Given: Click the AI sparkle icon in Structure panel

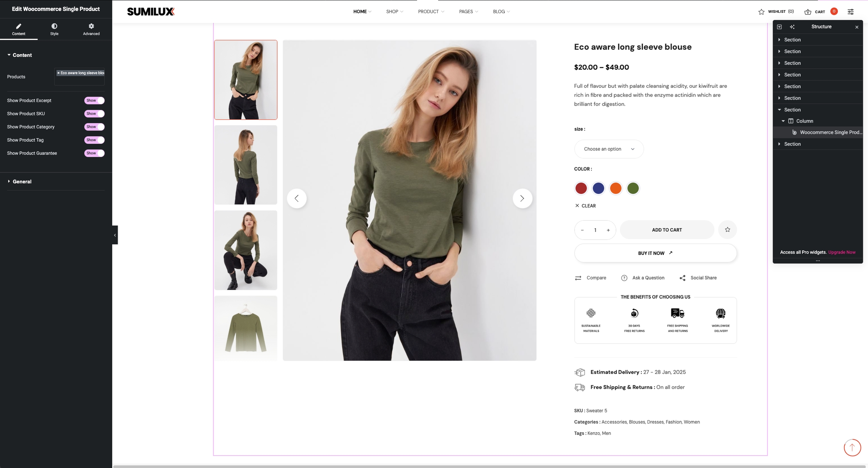Looking at the screenshot, I should pyautogui.click(x=792, y=27).
